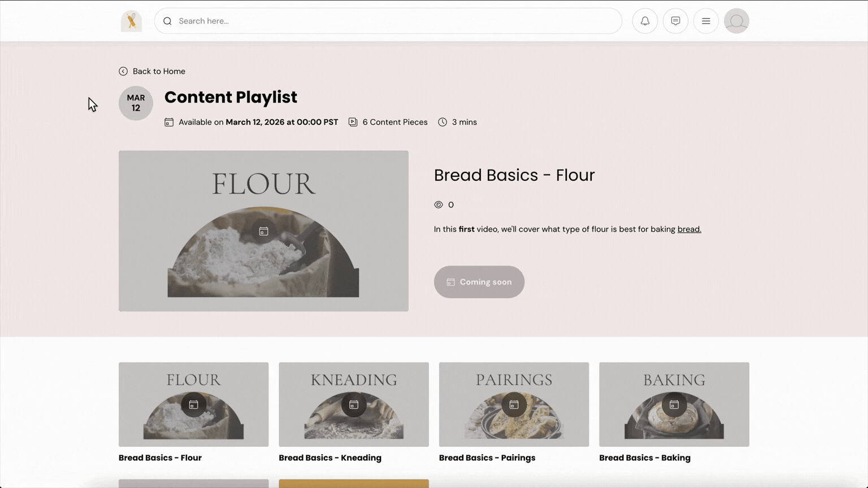Open Bread Basics - Flour title in list
Viewport: 868px width, 488px height.
[160, 457]
